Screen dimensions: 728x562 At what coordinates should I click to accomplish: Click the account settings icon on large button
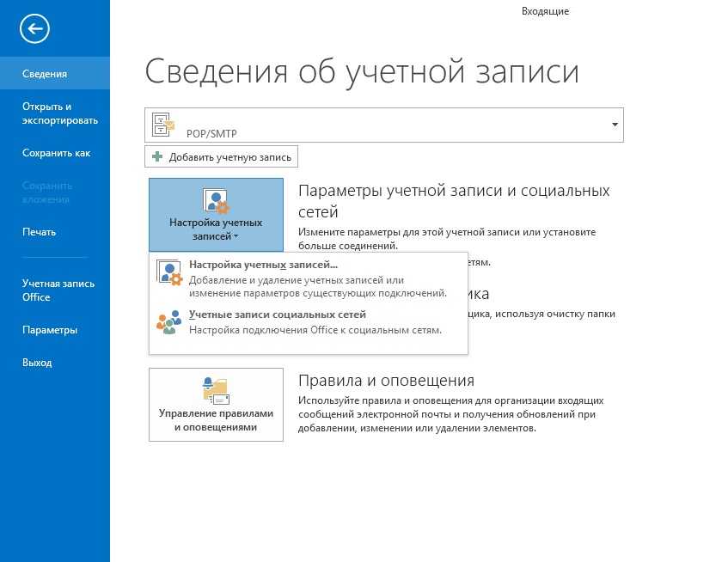click(x=215, y=202)
